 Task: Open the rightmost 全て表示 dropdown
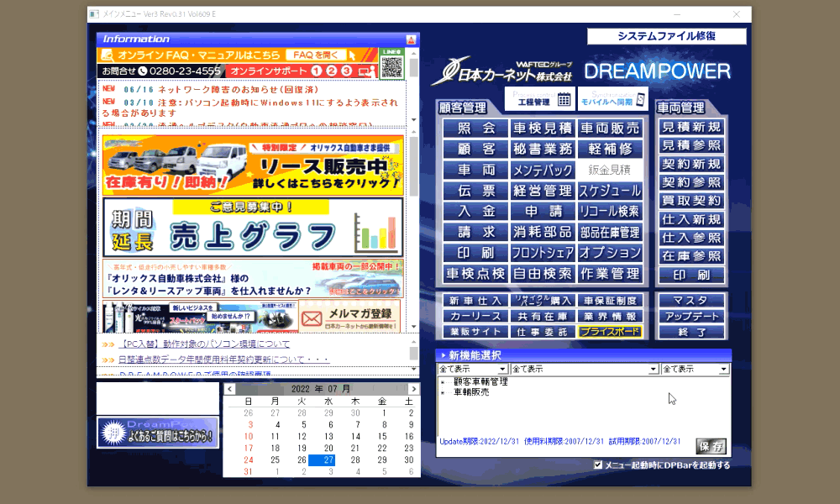pyautogui.click(x=695, y=369)
